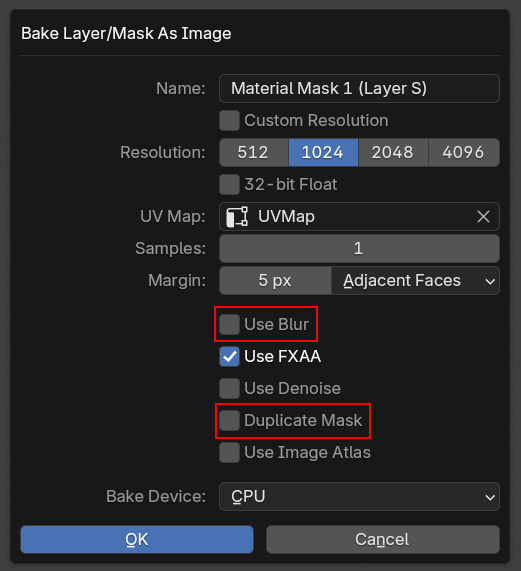Tick the Duplicate Mask checkbox

[229, 420]
